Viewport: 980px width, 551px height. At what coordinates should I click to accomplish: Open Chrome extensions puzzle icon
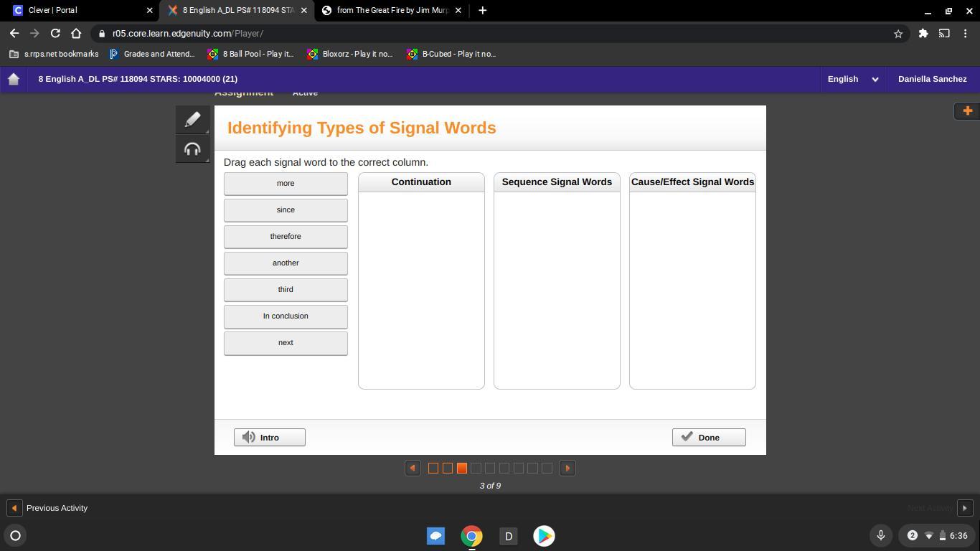[923, 34]
